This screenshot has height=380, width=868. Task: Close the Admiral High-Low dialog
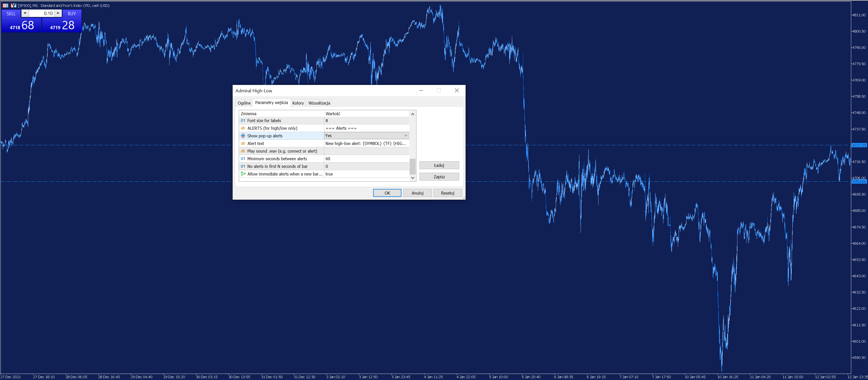[457, 91]
